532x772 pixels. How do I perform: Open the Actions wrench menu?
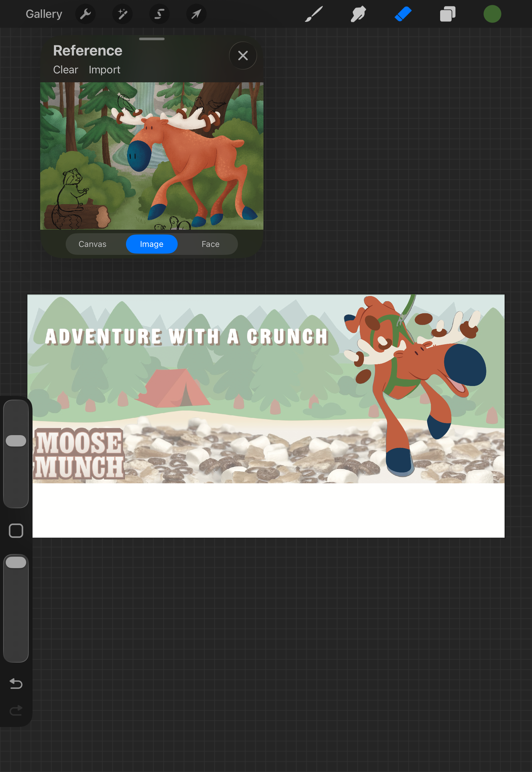[x=86, y=14]
